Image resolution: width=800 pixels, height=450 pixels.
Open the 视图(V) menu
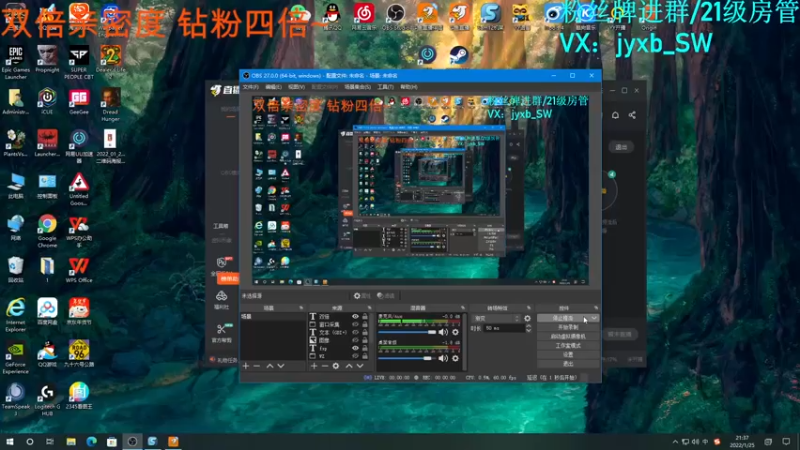(x=296, y=87)
